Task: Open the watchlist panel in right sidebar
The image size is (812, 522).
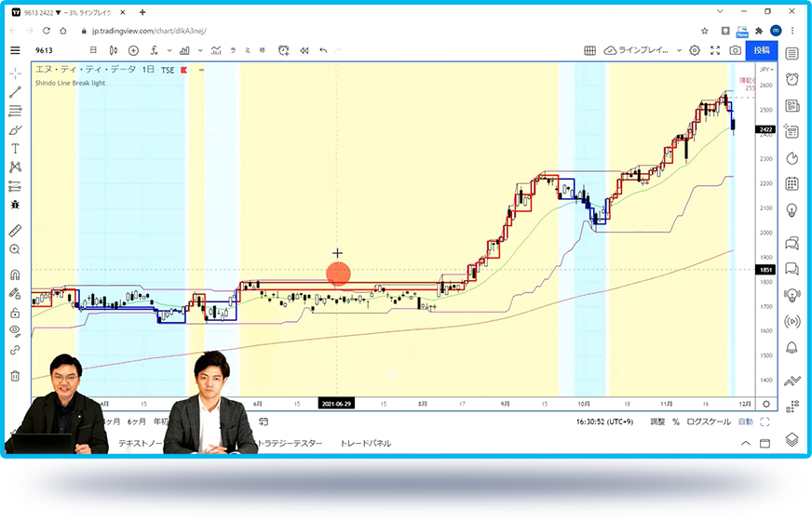Action: [792, 53]
